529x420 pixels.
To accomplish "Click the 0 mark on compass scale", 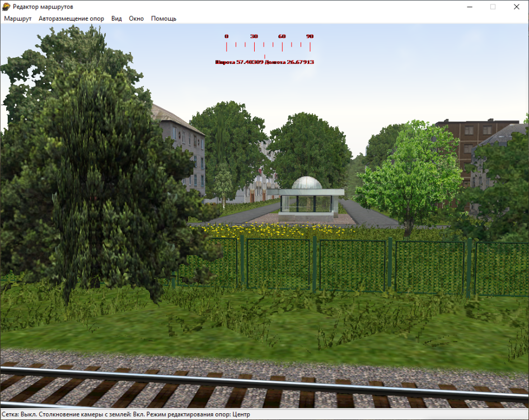I will (x=226, y=36).
